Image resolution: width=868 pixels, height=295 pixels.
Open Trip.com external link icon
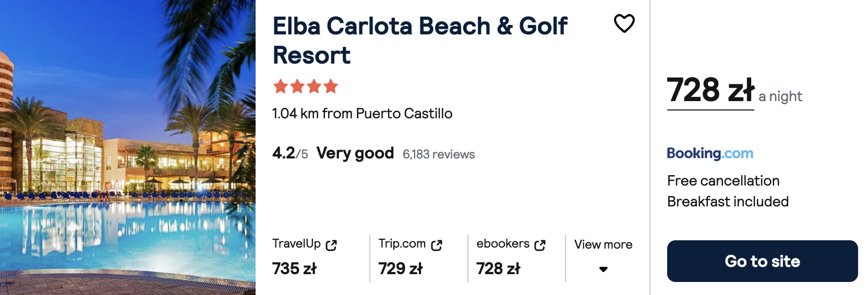[x=437, y=245]
